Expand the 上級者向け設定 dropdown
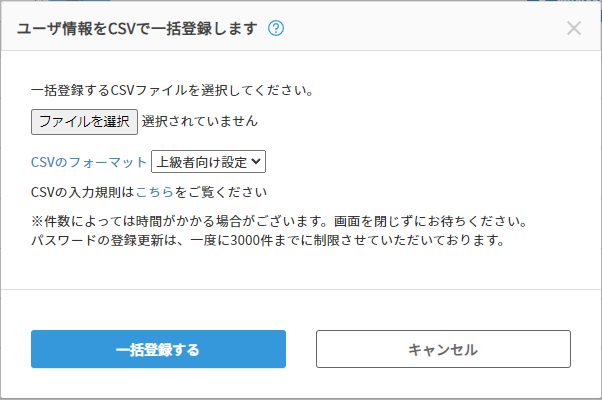 coord(208,162)
